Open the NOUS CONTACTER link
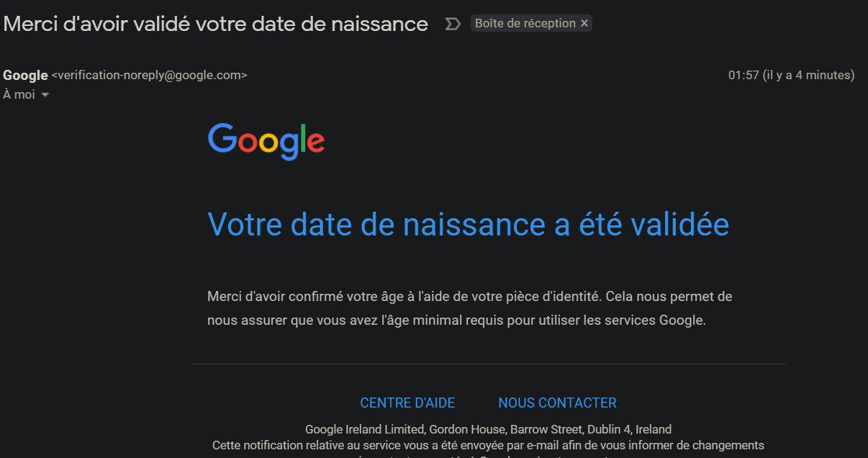 click(x=557, y=403)
